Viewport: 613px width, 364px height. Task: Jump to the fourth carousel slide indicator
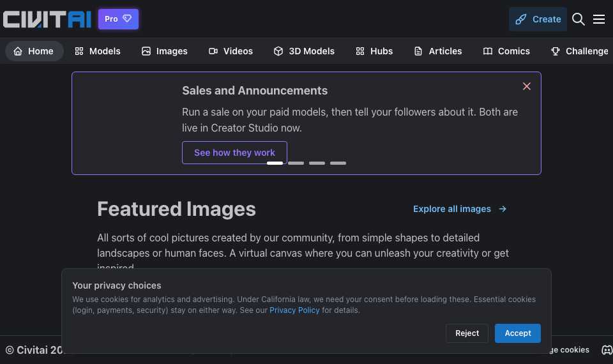click(x=338, y=163)
